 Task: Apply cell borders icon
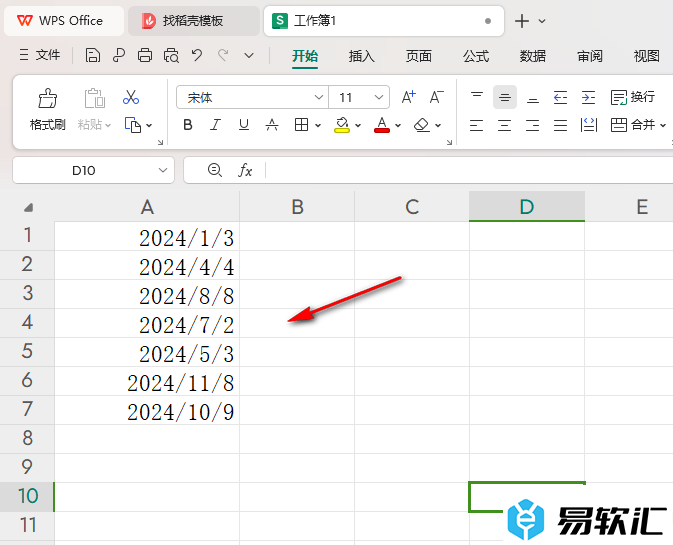click(301, 125)
